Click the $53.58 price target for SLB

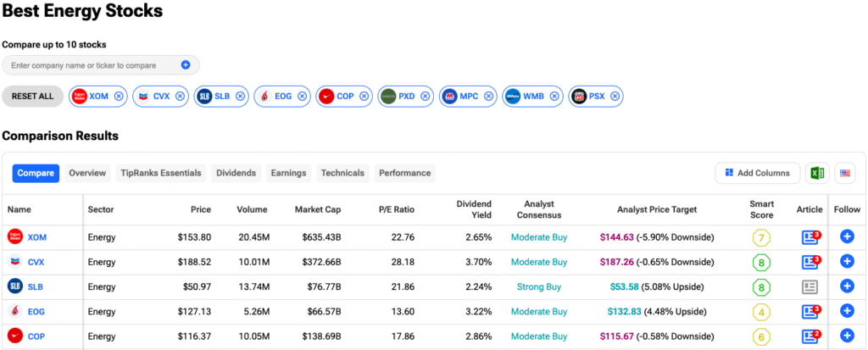tap(624, 287)
